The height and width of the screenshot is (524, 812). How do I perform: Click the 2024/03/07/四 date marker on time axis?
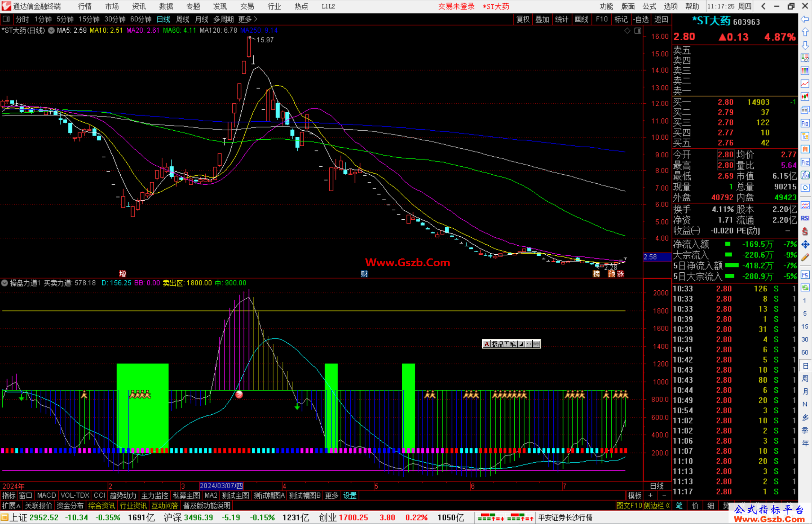[221, 486]
